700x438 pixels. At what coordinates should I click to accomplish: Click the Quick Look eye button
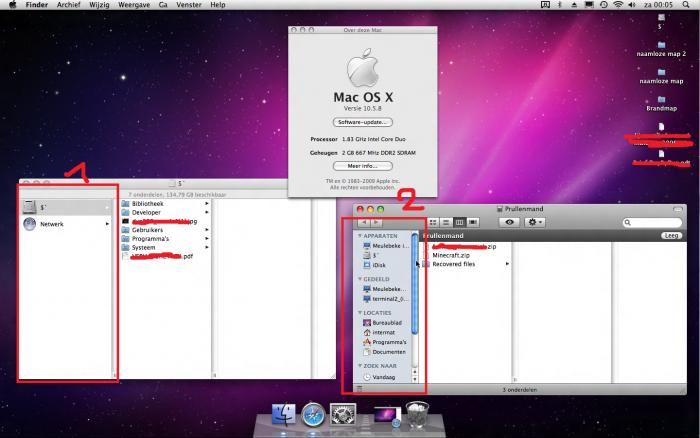pos(509,222)
